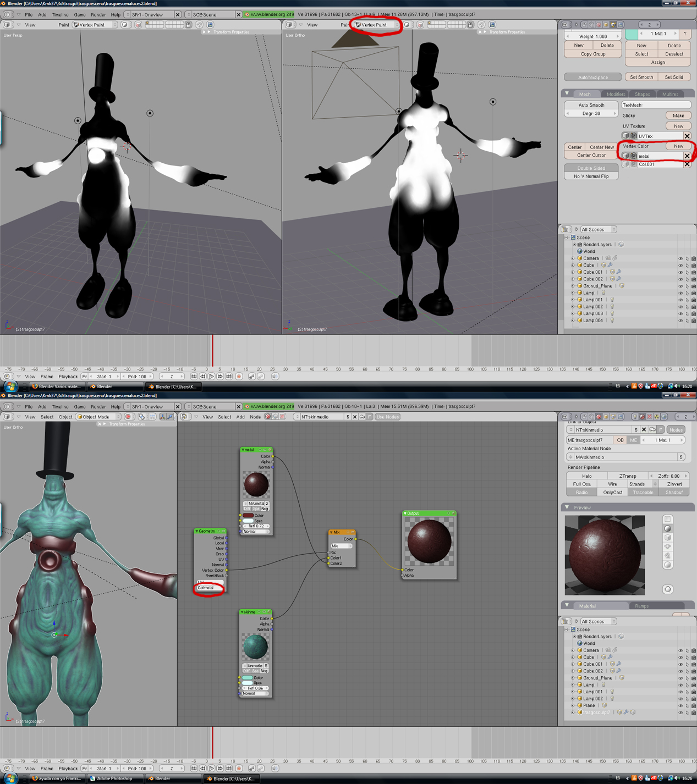Expand Cube.001 in upper outliner
The height and width of the screenshot is (784, 697).
(573, 272)
